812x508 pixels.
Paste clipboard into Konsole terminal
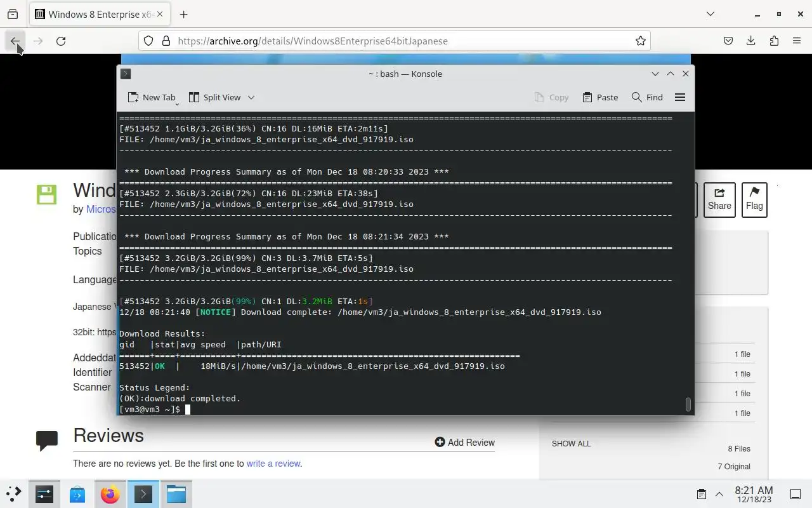tap(600, 97)
